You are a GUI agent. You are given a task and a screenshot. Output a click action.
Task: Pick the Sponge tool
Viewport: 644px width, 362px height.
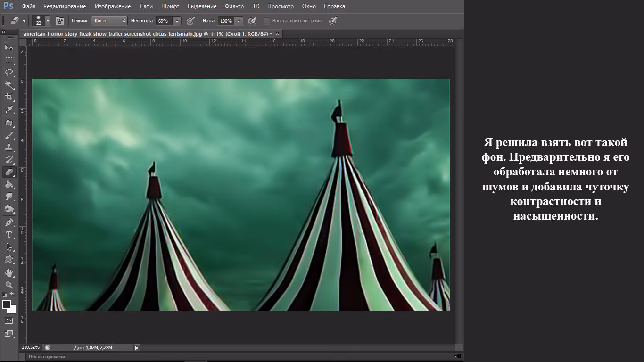tap(9, 209)
